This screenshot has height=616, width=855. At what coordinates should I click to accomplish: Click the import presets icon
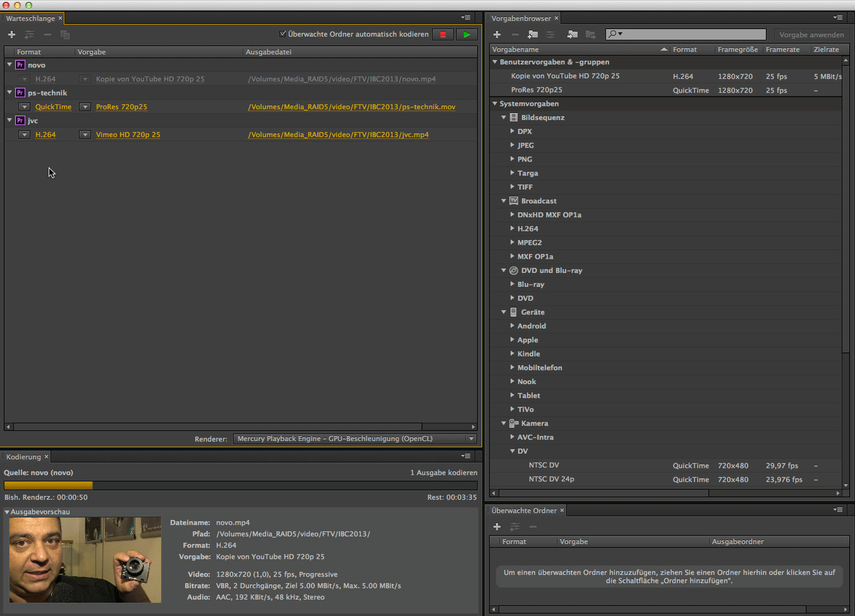tap(572, 35)
